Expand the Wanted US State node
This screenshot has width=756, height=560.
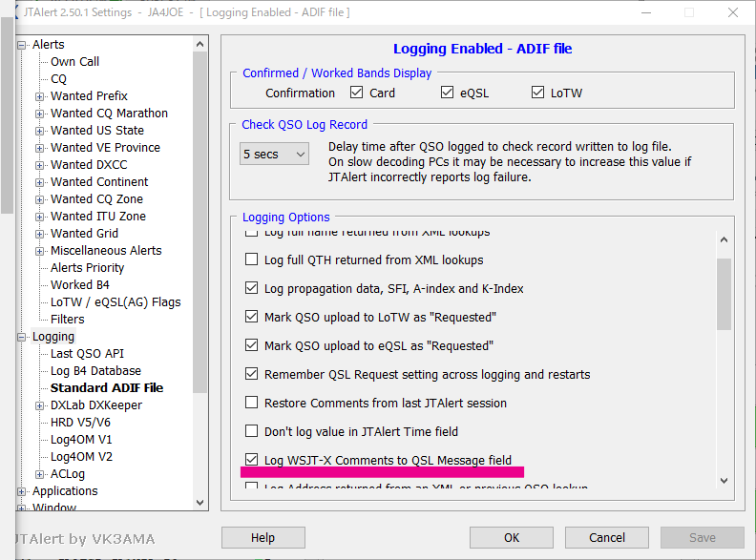click(x=39, y=131)
